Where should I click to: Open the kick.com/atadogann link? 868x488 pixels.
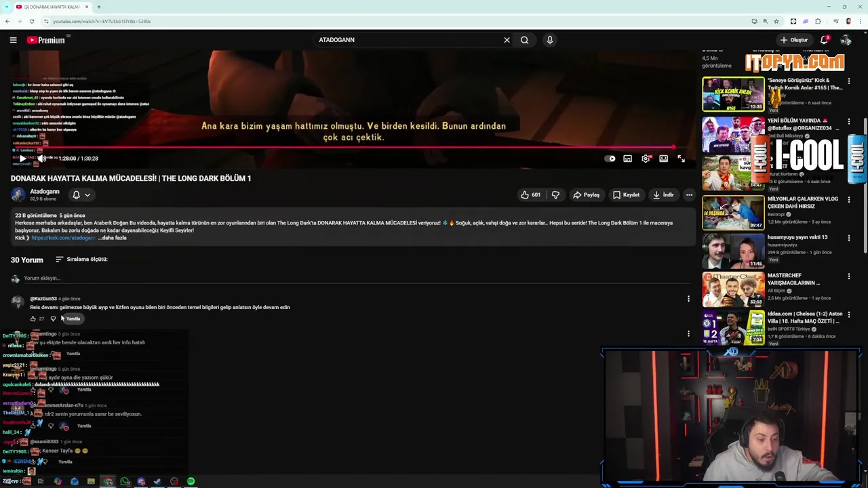[x=63, y=238]
